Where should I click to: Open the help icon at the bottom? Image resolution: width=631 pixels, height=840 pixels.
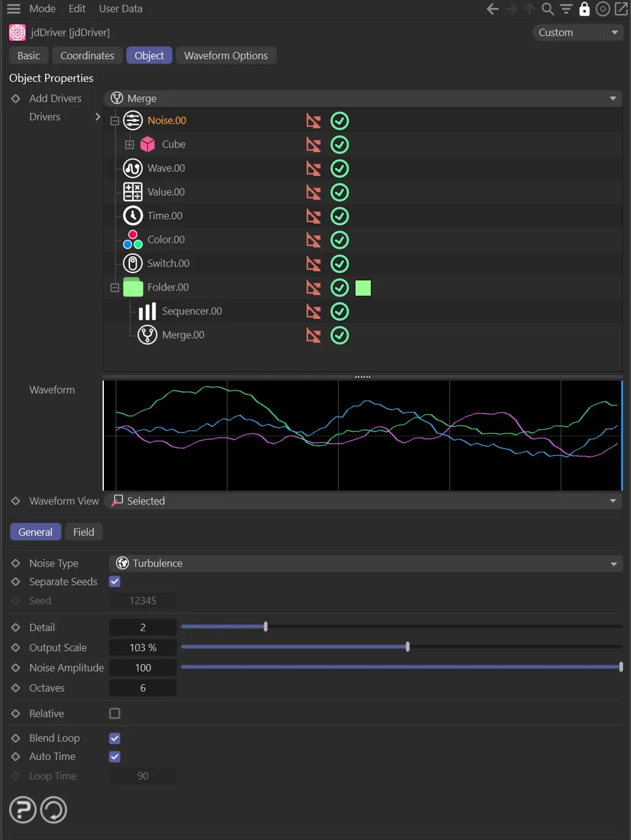tap(22, 809)
